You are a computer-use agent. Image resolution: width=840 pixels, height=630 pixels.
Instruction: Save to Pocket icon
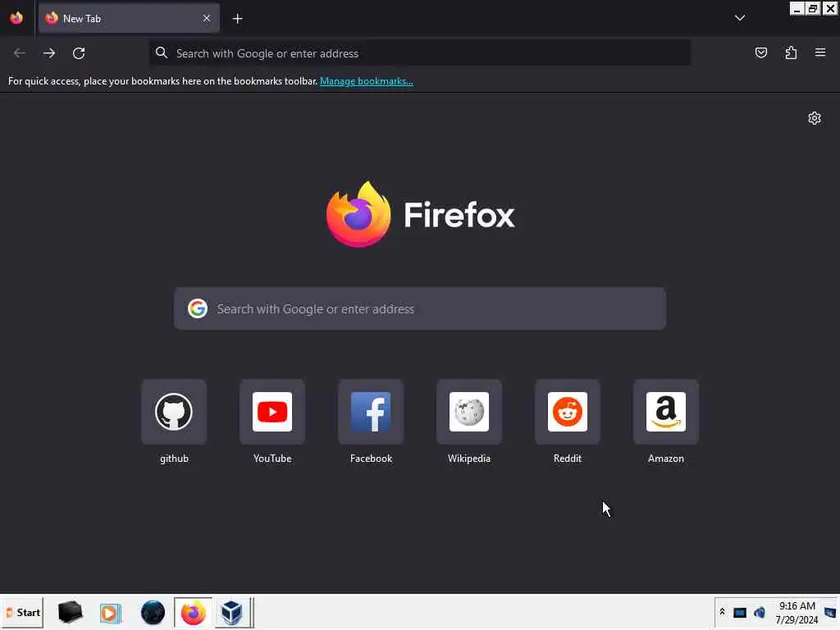760,52
